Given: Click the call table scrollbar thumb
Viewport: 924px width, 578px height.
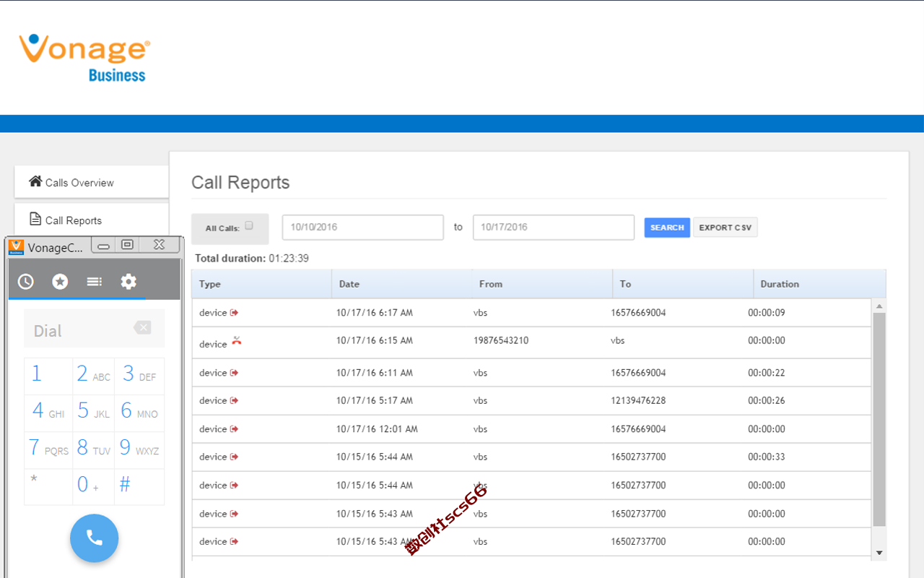Looking at the screenshot, I should 879,419.
